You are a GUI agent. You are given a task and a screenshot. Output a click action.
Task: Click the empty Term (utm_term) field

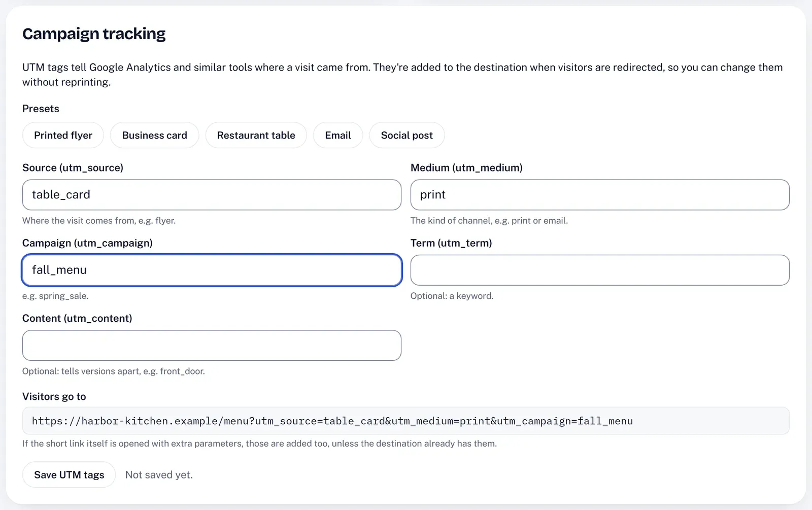click(600, 270)
